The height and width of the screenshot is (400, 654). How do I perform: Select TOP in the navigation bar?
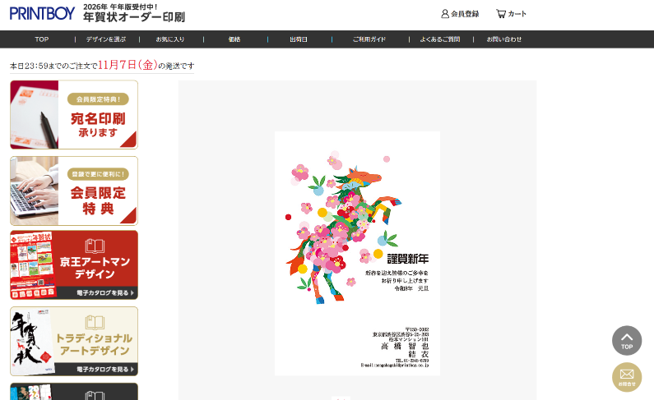coord(41,39)
